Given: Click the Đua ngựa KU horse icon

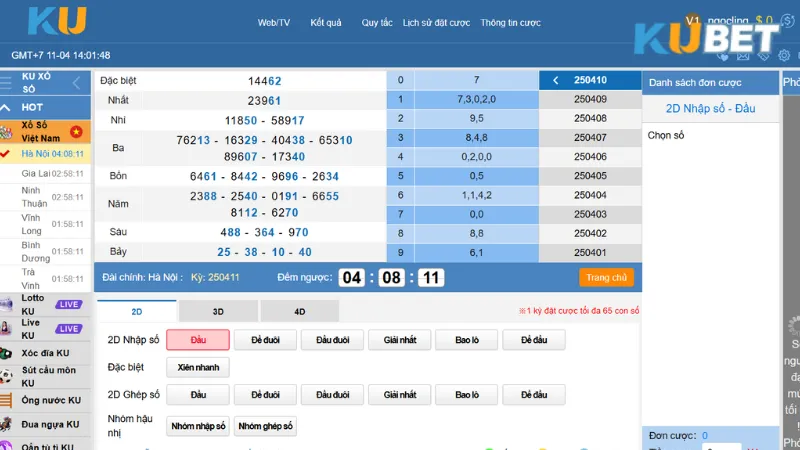Looking at the screenshot, I should click(7, 424).
